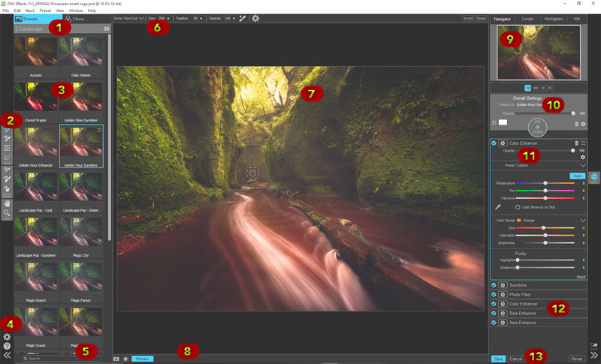Click the Add Filter plus button
The width and height of the screenshot is (601, 364).
pos(537,128)
